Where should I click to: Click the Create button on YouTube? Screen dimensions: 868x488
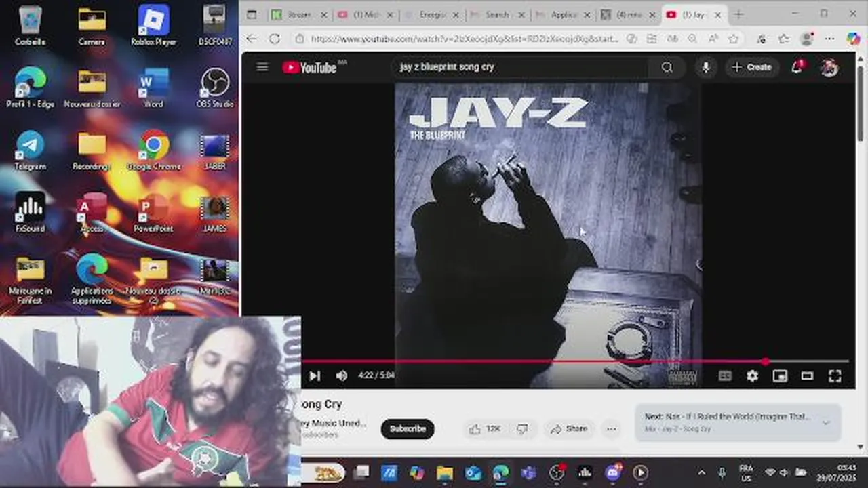(751, 67)
